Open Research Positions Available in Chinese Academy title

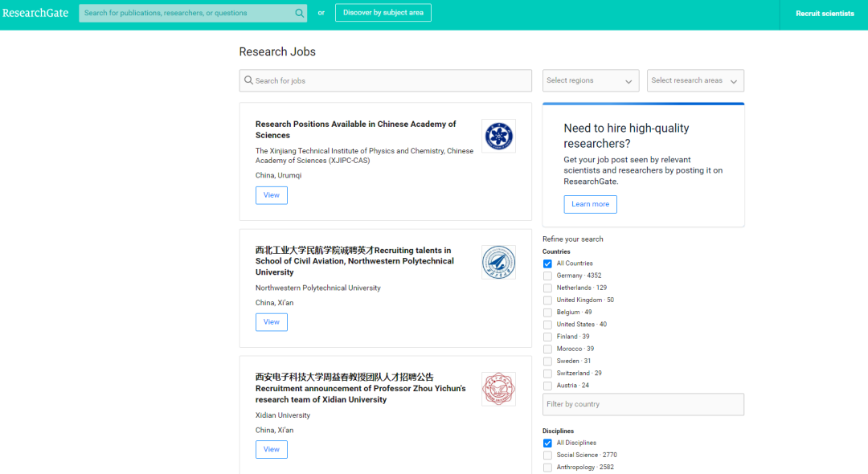tap(355, 129)
